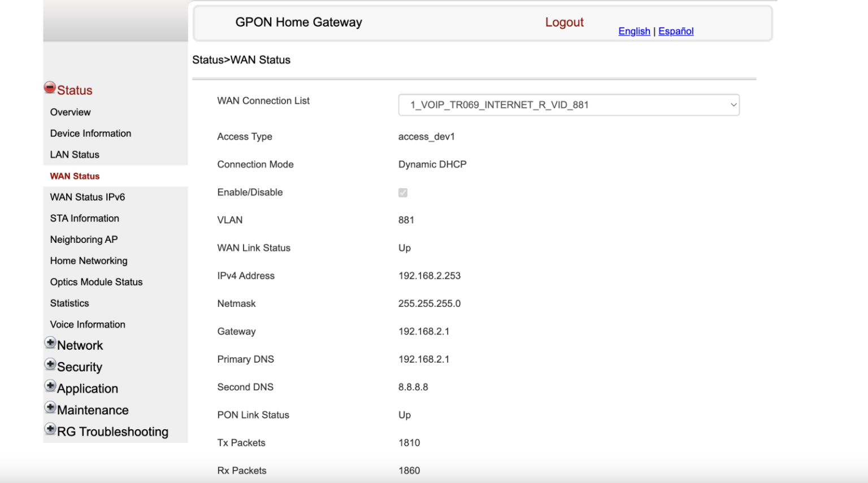Expand Network section plus icon
This screenshot has height=483, width=868.
pos(50,343)
